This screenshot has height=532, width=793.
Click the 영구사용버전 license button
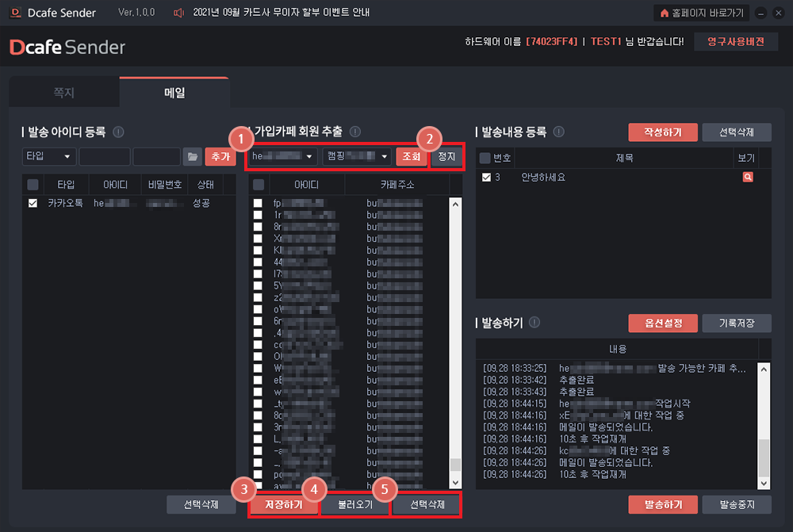point(735,41)
